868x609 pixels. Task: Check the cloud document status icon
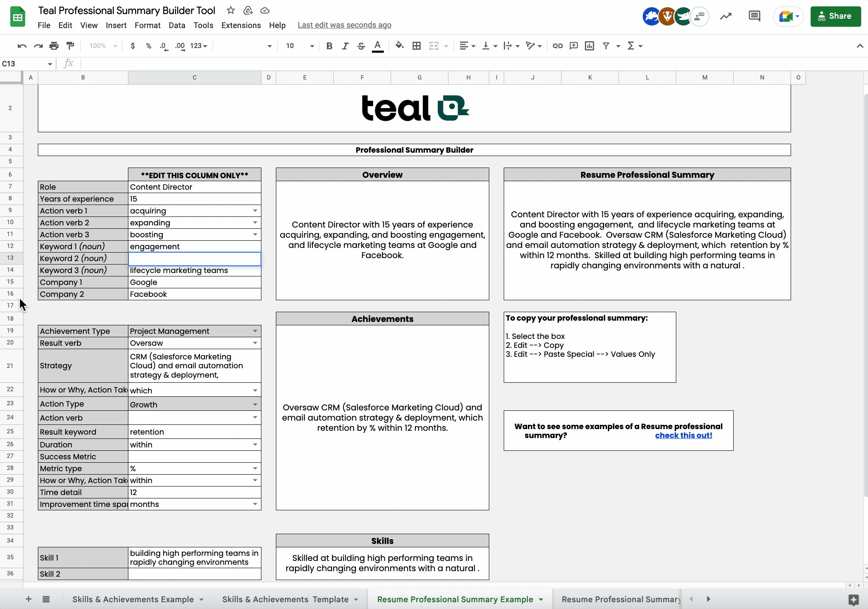[x=265, y=10]
